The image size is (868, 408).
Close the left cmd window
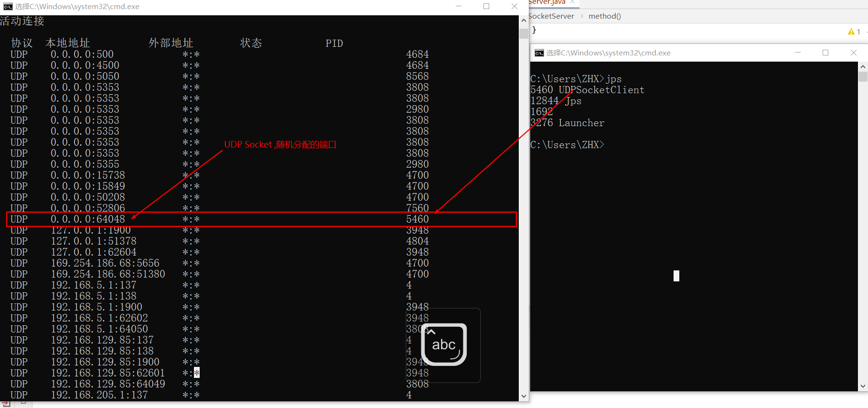click(x=514, y=6)
